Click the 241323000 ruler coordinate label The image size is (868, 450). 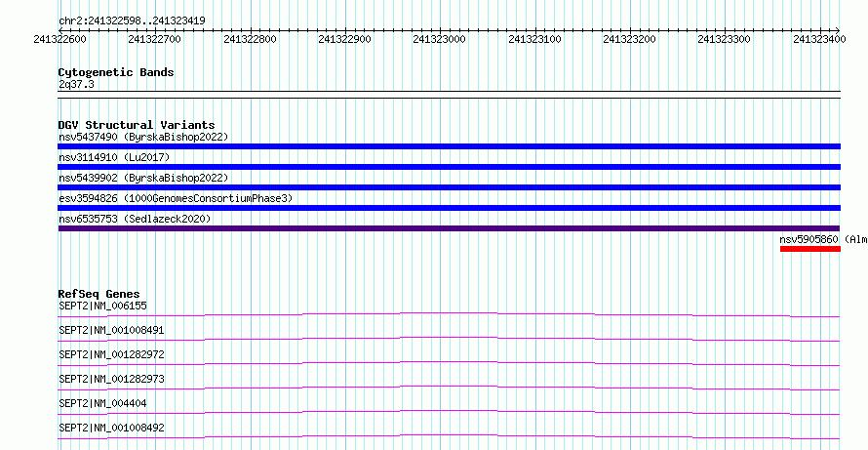click(x=440, y=39)
